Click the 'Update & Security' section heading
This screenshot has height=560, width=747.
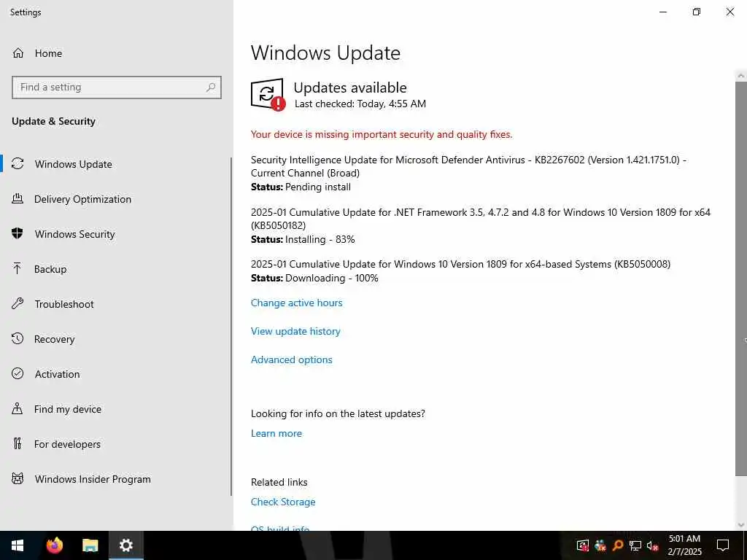click(x=53, y=122)
